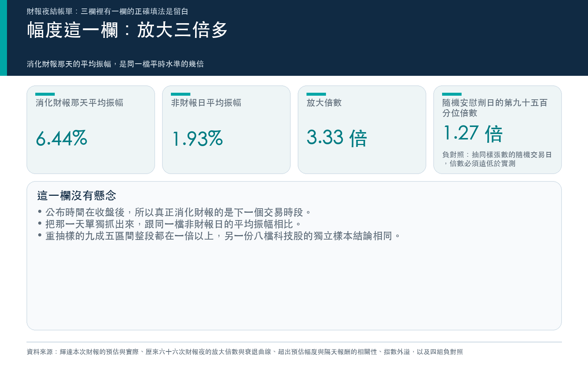Select the value 6.44%
This screenshot has width=588, height=368.
(x=61, y=138)
